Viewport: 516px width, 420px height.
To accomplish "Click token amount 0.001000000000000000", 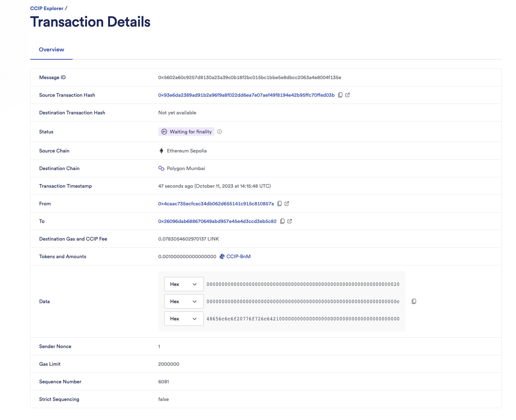I will point(187,257).
